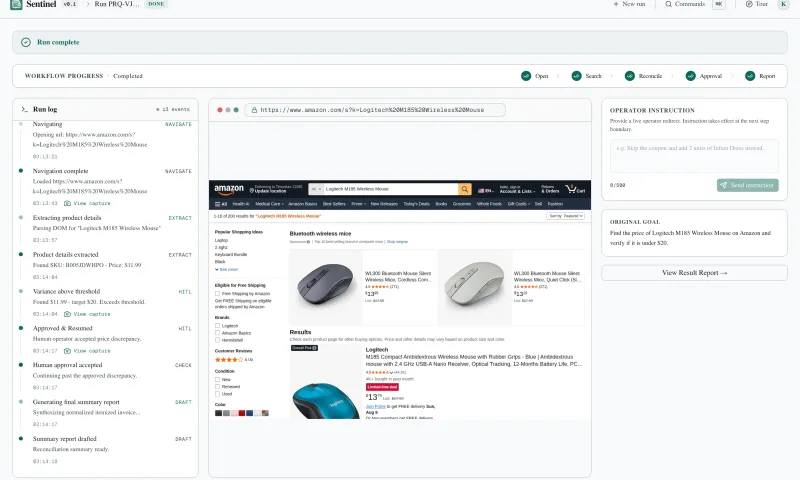Open Best Sellers in Amazon nav
The width and height of the screenshot is (800, 480).
[334, 204]
